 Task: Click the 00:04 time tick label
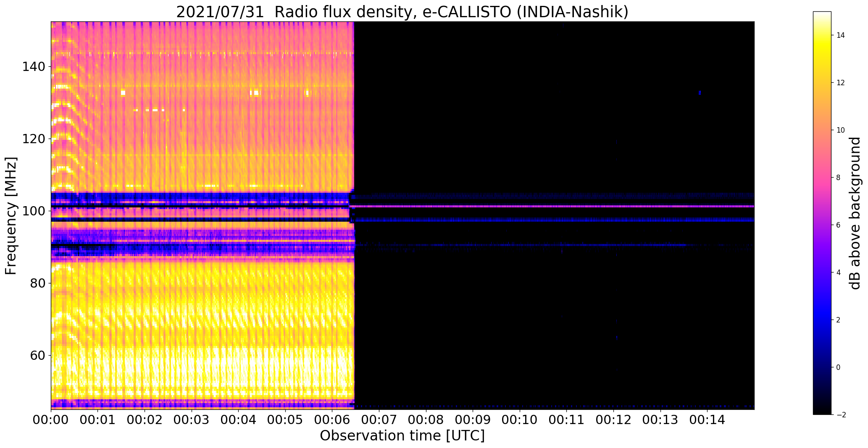click(x=239, y=419)
